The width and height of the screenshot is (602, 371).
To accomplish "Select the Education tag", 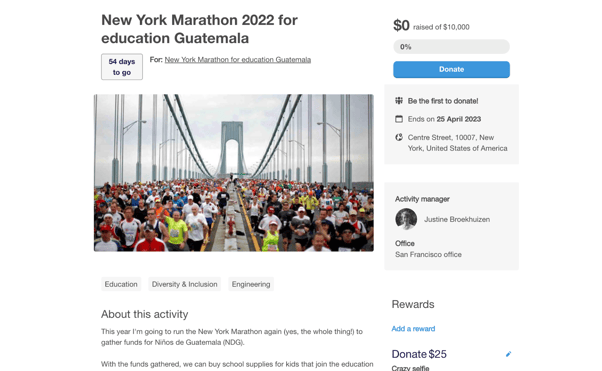I will [x=121, y=284].
